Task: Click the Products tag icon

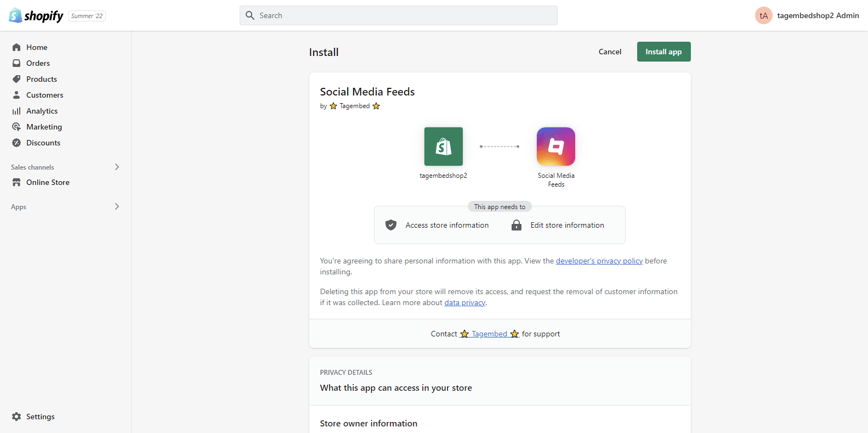Action: (16, 79)
